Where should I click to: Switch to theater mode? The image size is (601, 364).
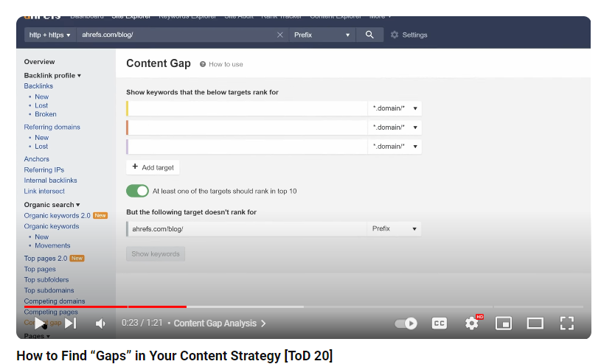point(535,323)
